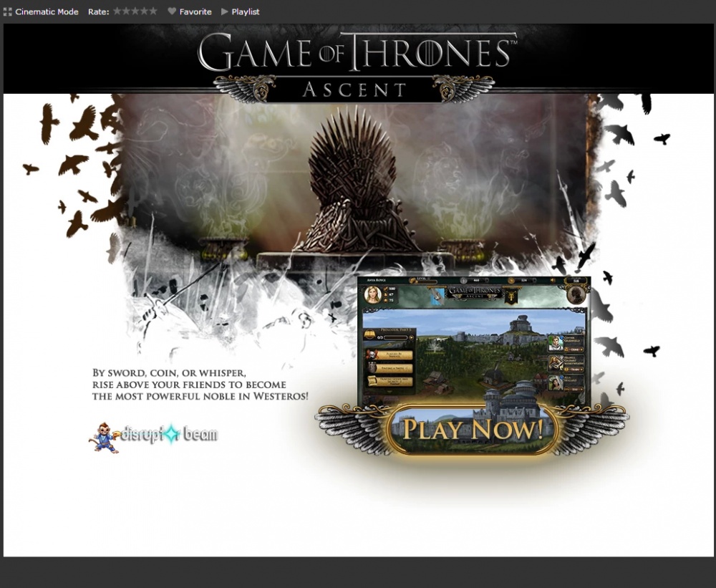
Task: Start the game with Play Now!
Action: [473, 429]
